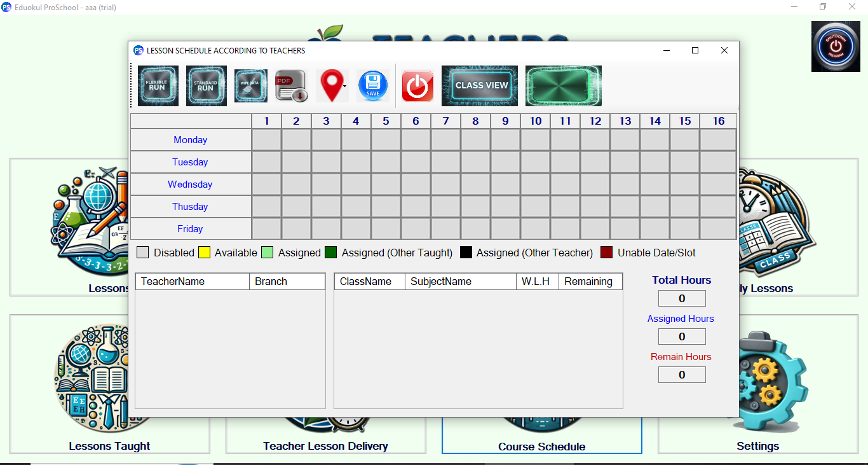Click the Remain Hours value field
Viewport: 868px width, 465px height.
pyautogui.click(x=682, y=375)
